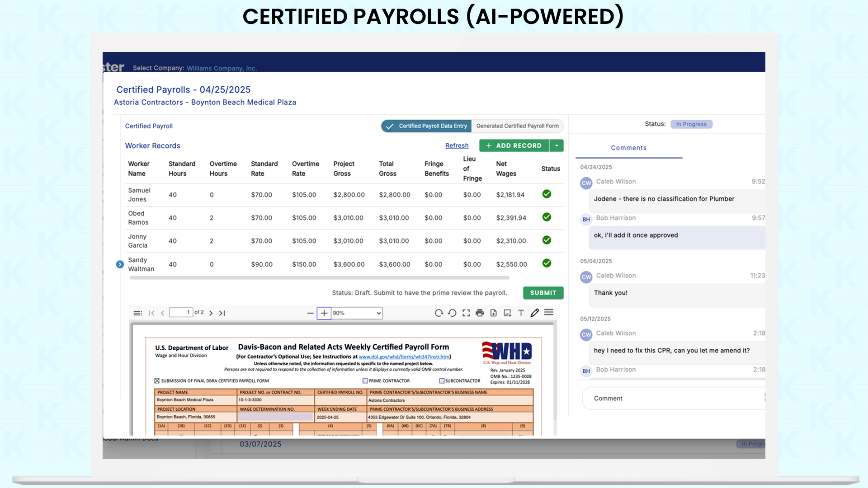Check the Subcontractor checkbox
The image size is (868, 488).
pyautogui.click(x=442, y=381)
